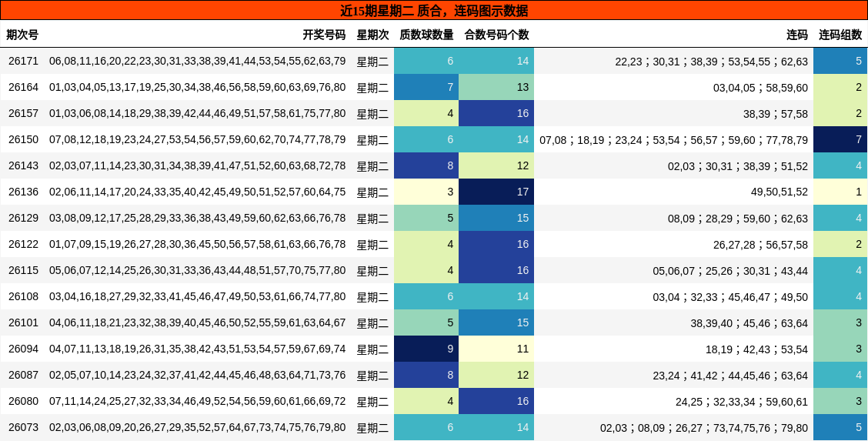Click the 开奖号码 column header

coord(324,35)
